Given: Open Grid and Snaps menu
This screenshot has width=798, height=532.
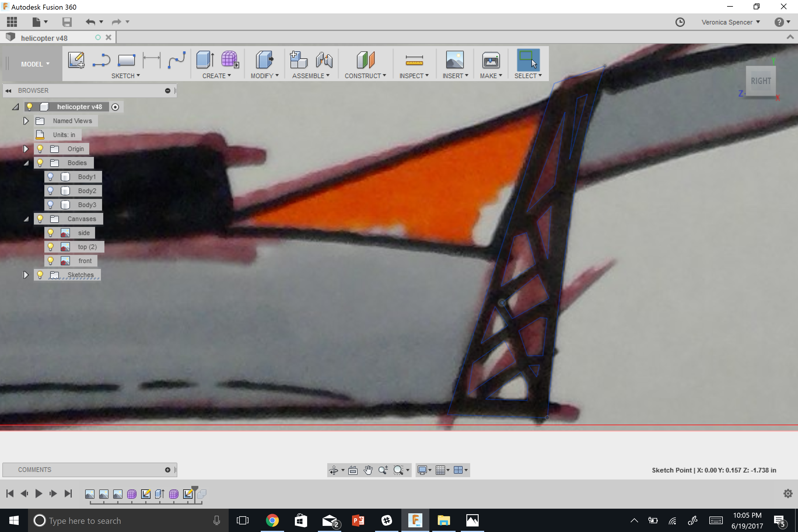Looking at the screenshot, I should [x=442, y=470].
